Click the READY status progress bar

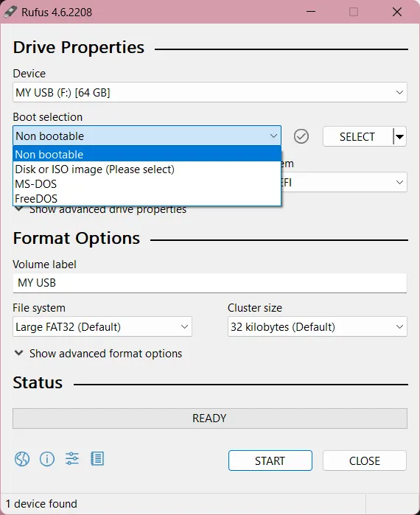coord(210,418)
